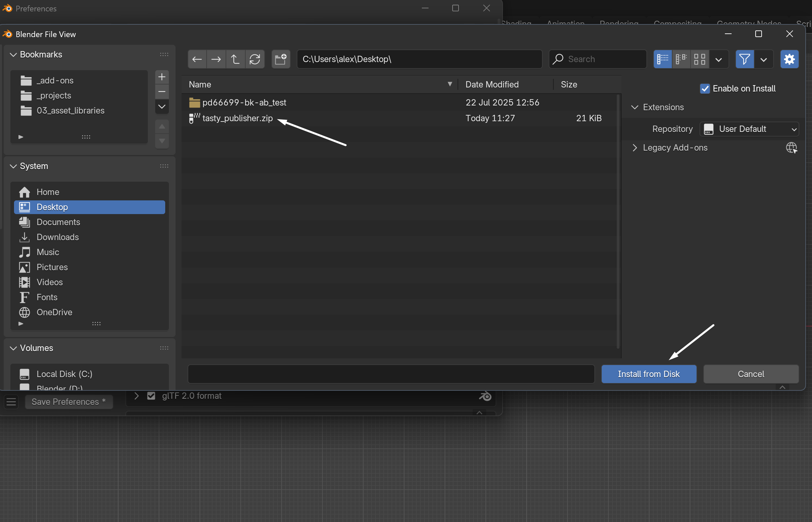The image size is (812, 522).
Task: Open the Downloads folder
Action: pyautogui.click(x=89, y=237)
